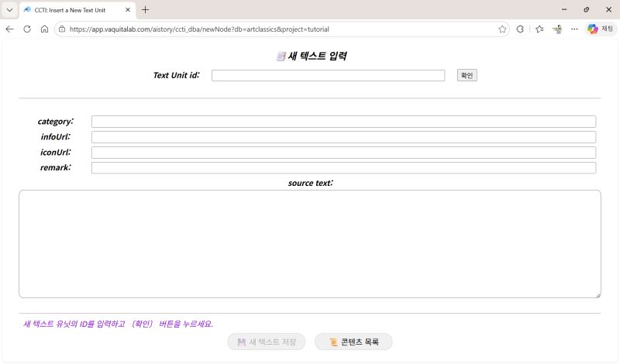Click the browser address bar URL
Screen dimensions: 620x364
(199, 29)
